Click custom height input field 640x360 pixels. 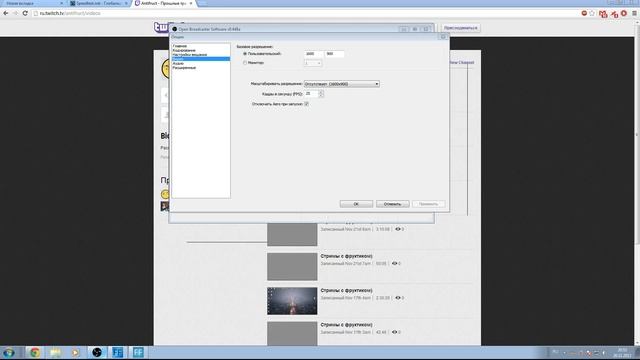[x=334, y=54]
